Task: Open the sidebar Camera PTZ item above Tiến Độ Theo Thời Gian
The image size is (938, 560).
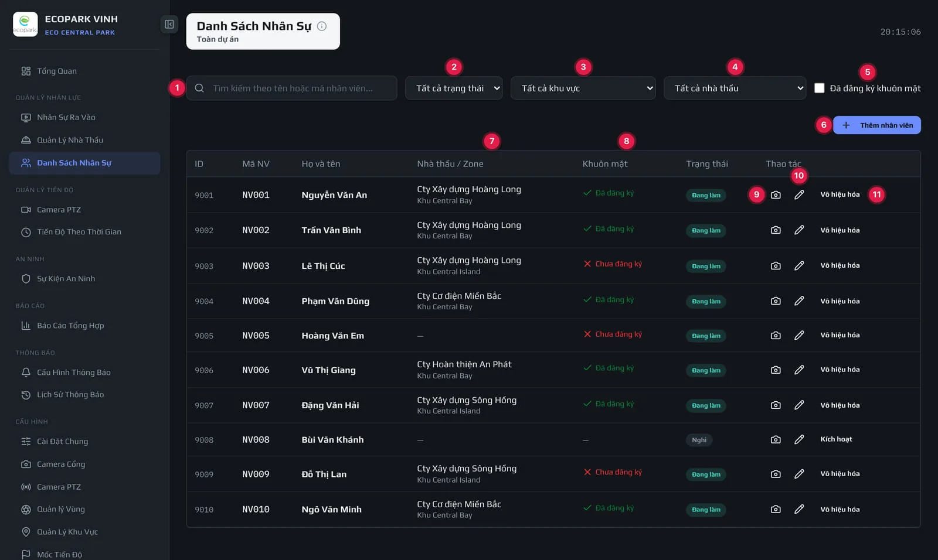Action: 84,210
